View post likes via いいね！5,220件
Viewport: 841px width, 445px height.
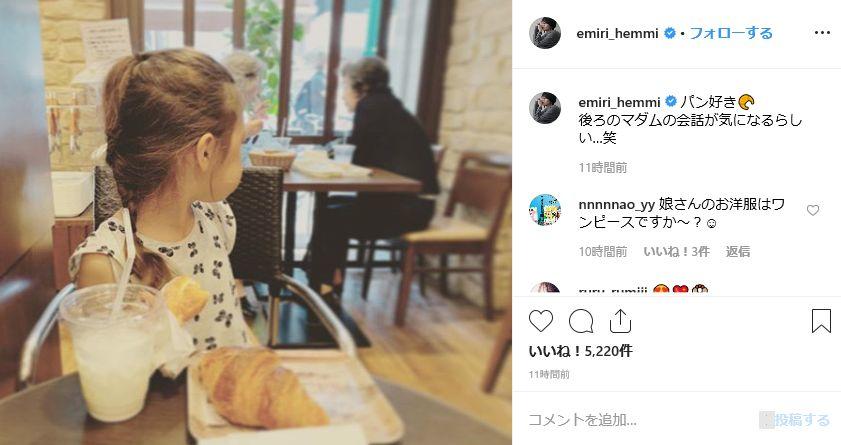tap(581, 351)
